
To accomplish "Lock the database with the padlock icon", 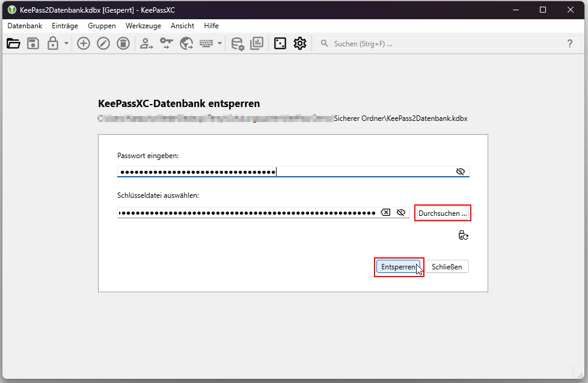I will [53, 43].
